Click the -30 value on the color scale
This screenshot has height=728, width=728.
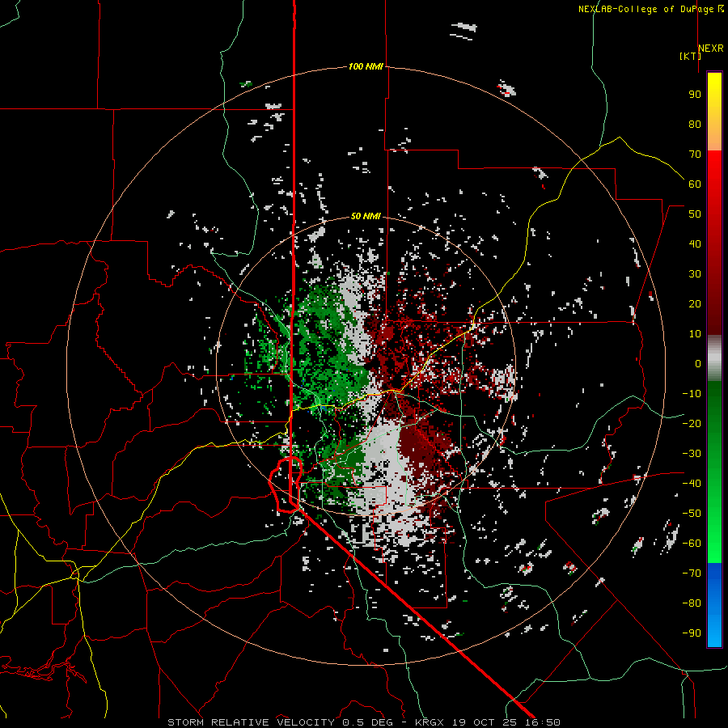[692, 454]
